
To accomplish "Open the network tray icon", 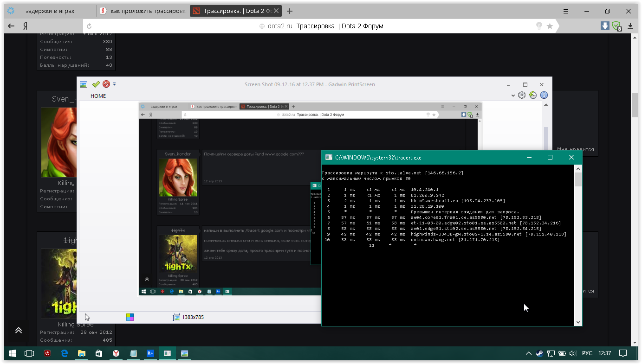I will [x=551, y=353].
